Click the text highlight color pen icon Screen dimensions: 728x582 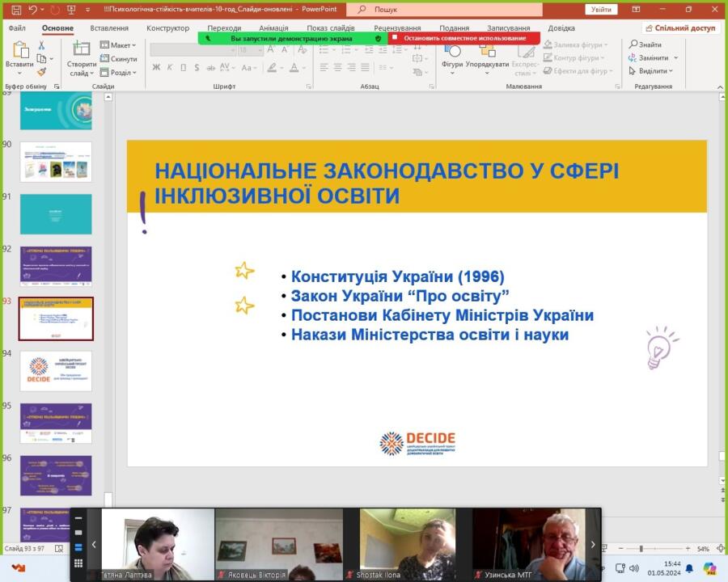click(x=272, y=68)
